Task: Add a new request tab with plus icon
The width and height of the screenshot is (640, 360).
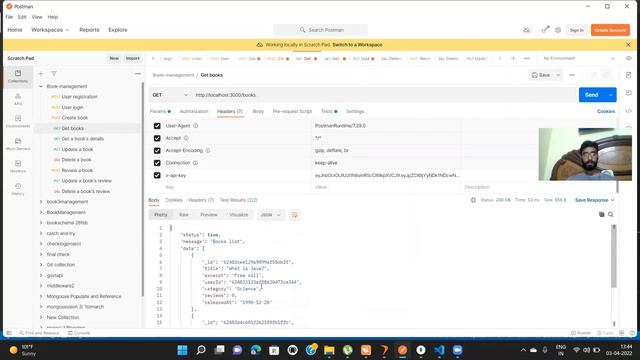Action: click(x=513, y=58)
